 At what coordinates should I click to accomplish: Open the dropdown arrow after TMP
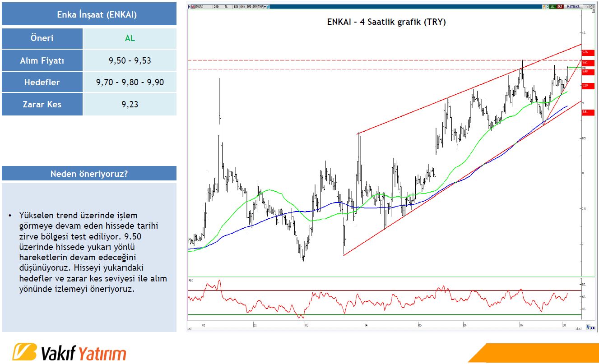tap(265, 7)
